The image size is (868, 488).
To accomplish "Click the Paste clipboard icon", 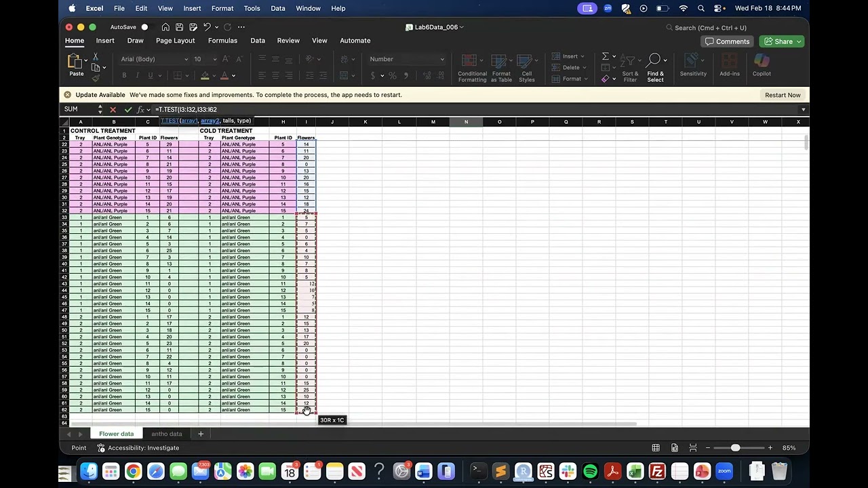I will click(76, 62).
